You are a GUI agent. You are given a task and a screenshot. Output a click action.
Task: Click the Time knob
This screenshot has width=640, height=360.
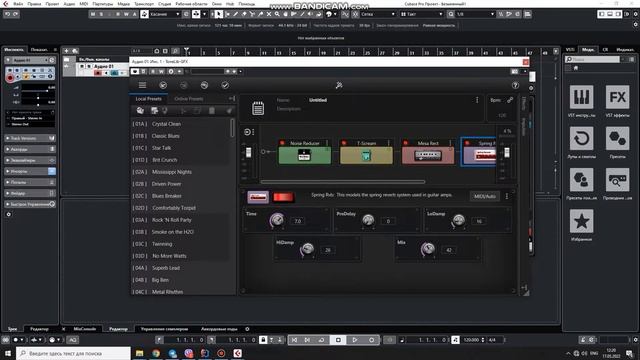[277, 220]
